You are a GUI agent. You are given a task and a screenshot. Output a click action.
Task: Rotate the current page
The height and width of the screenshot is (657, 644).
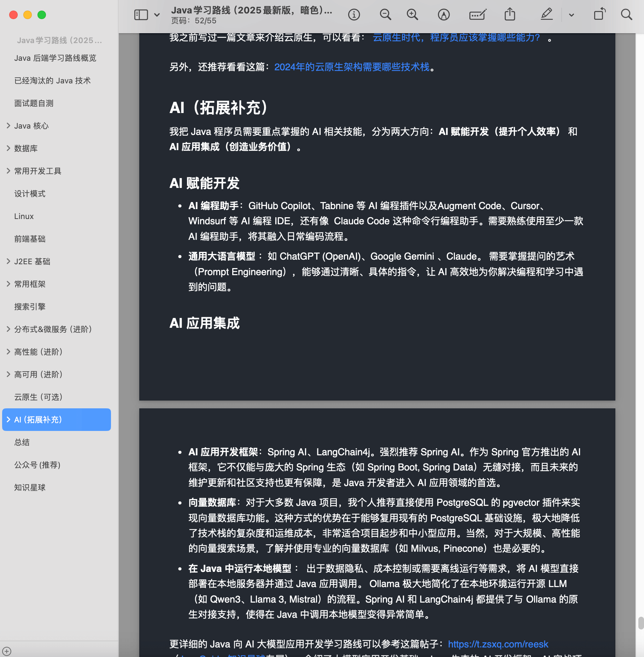click(600, 14)
